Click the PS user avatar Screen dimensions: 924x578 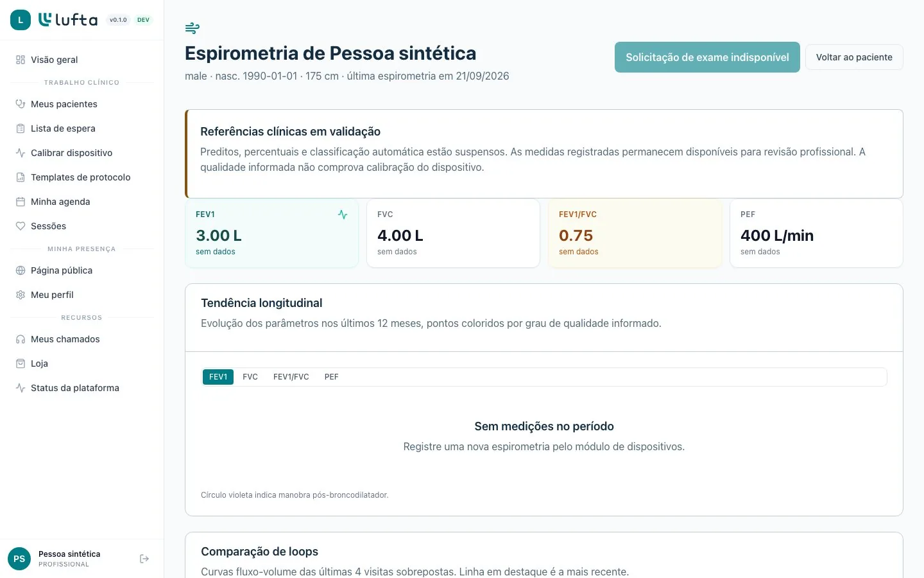pos(19,559)
